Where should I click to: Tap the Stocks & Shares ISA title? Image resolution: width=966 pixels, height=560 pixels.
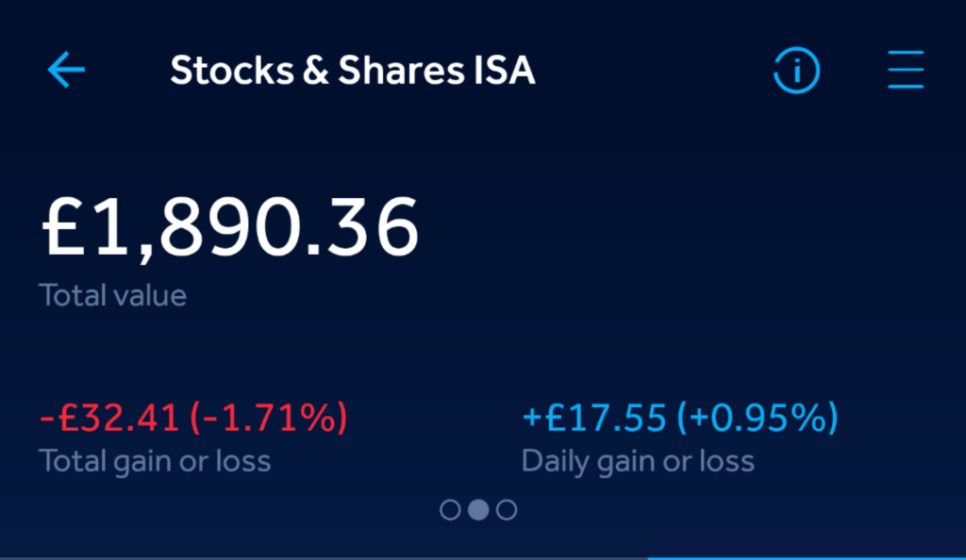pos(352,71)
